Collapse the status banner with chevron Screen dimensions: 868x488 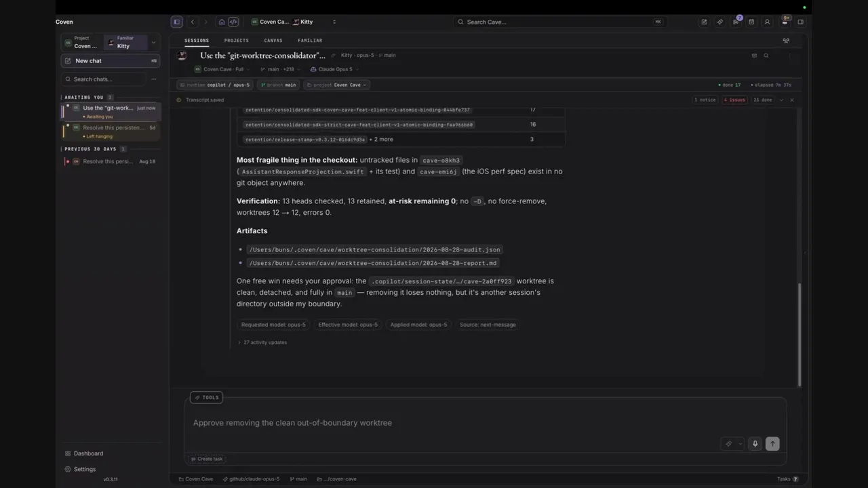[781, 100]
